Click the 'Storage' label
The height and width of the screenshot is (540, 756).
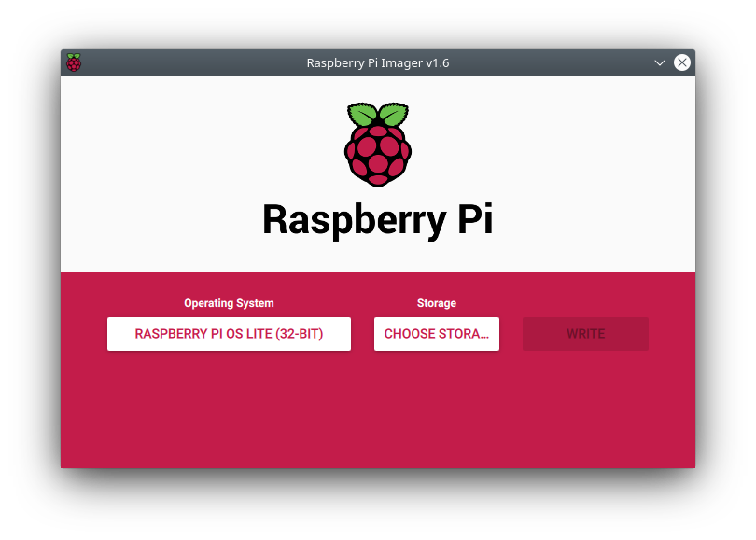pos(437,303)
